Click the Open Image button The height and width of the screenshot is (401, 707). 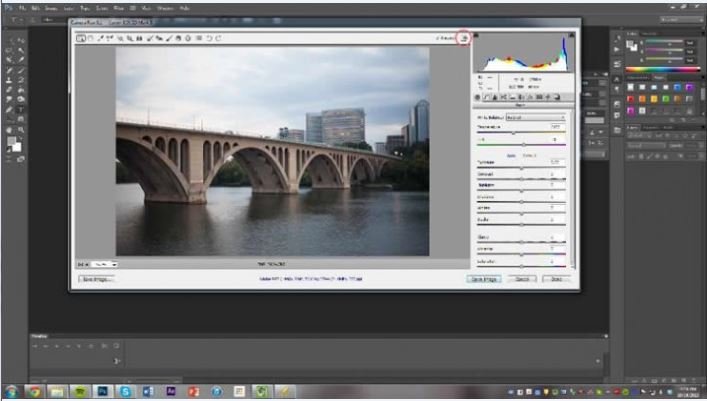click(x=484, y=279)
